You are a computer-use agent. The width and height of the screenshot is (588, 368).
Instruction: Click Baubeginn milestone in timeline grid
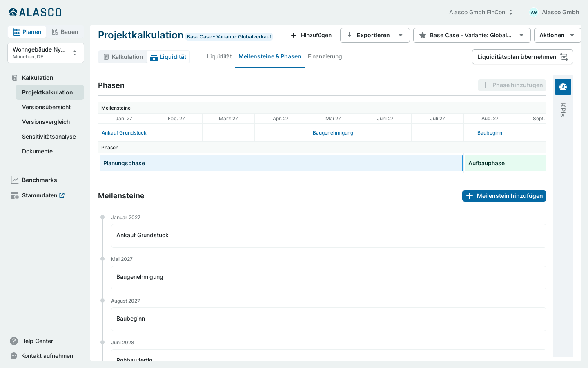490,133
